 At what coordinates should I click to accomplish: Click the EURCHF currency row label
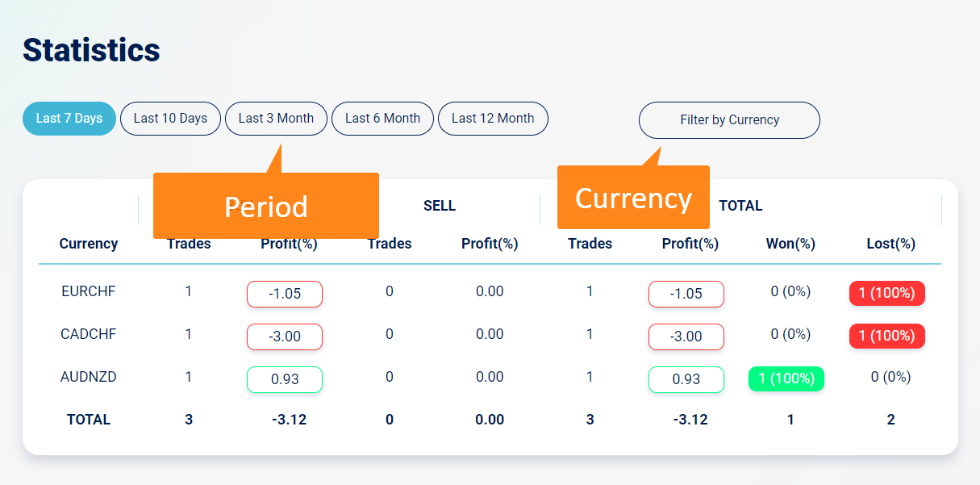(89, 291)
